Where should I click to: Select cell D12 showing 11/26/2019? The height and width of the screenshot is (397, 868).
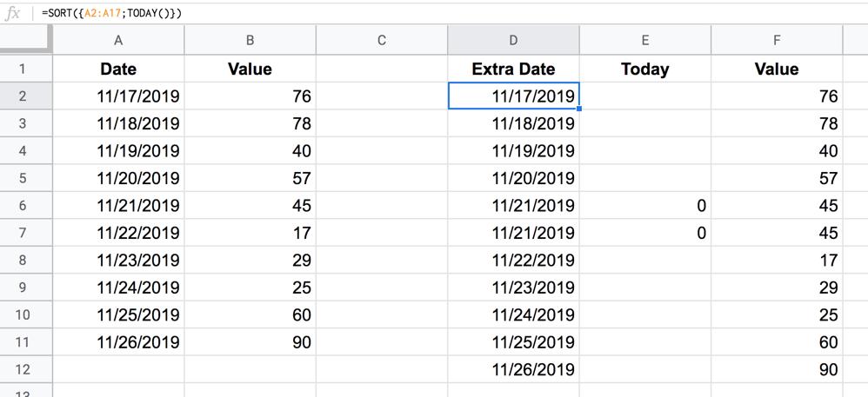513,369
